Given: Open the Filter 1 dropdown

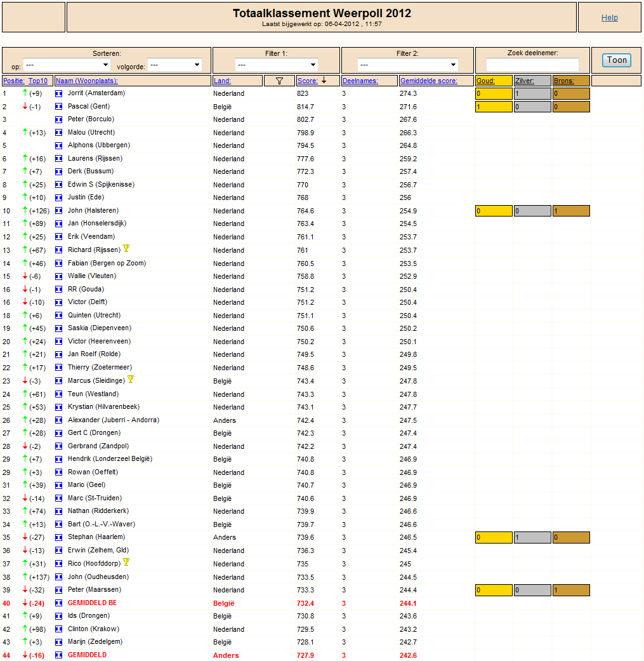Looking at the screenshot, I should 276,65.
